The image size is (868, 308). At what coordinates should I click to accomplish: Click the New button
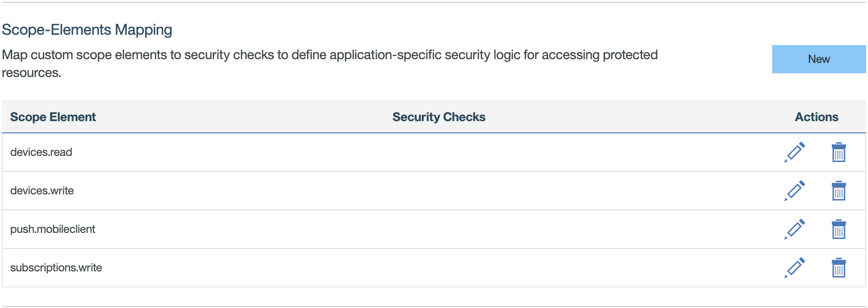pyautogui.click(x=819, y=59)
